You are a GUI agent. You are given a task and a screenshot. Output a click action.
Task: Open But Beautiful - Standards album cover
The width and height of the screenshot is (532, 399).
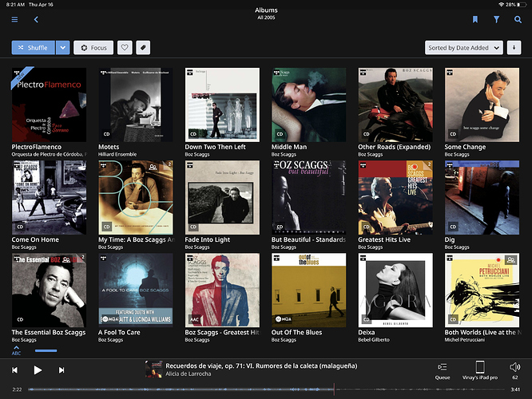click(x=309, y=197)
